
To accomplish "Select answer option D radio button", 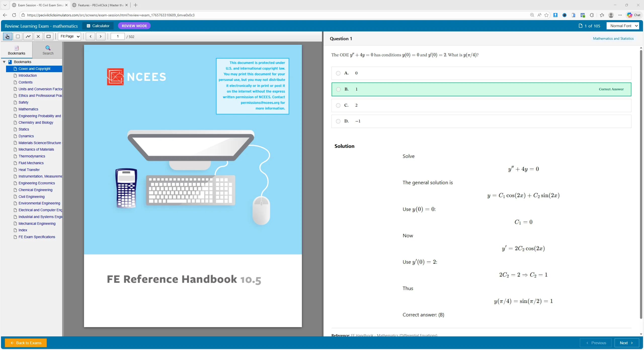I will [x=338, y=121].
